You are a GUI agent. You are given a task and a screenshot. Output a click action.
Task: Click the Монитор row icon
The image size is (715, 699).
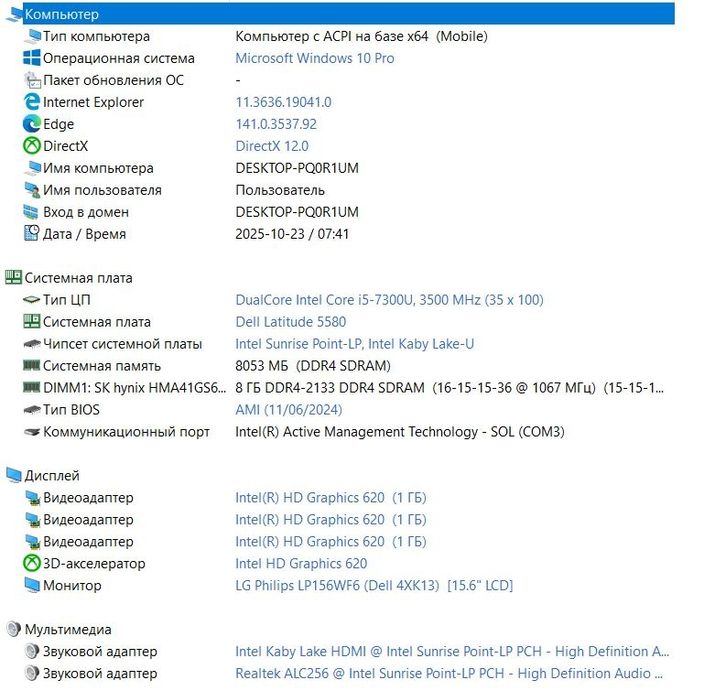click(32, 585)
